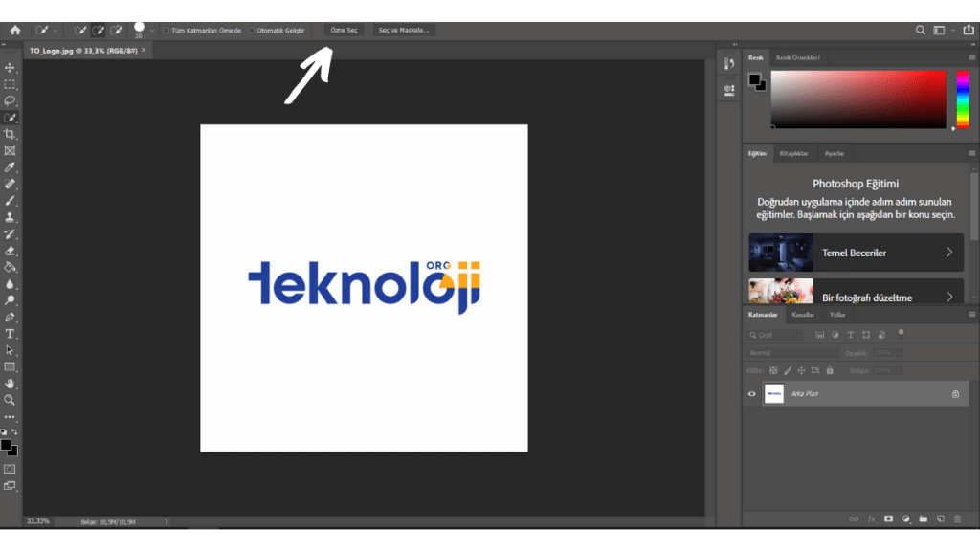Open the History panel icon
The height and width of the screenshot is (551, 980).
(x=728, y=64)
